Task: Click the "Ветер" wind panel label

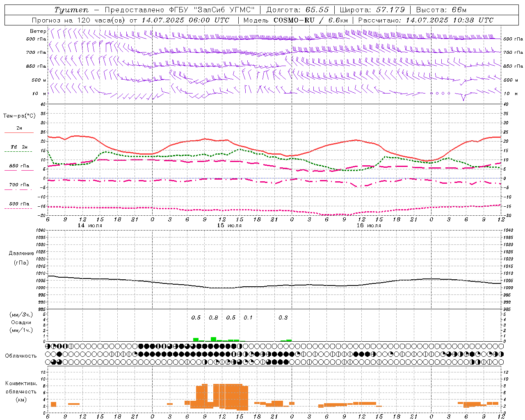Action: (38, 31)
